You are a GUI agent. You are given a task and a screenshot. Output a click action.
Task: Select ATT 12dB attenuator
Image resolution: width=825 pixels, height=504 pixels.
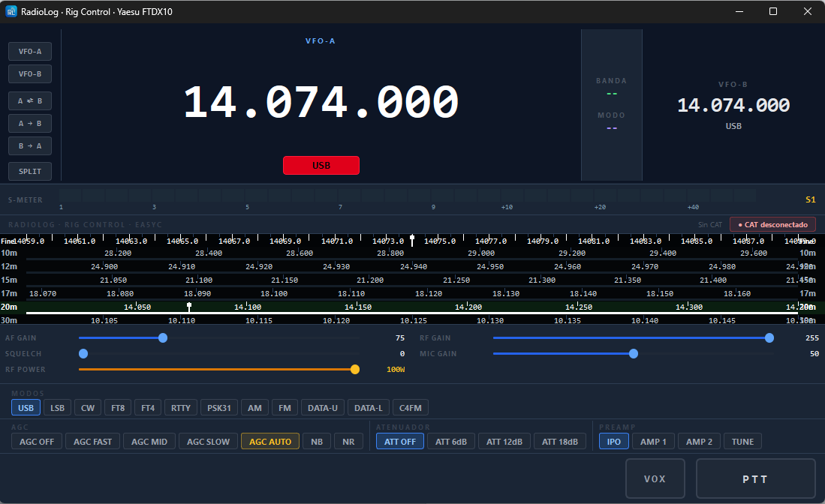504,442
